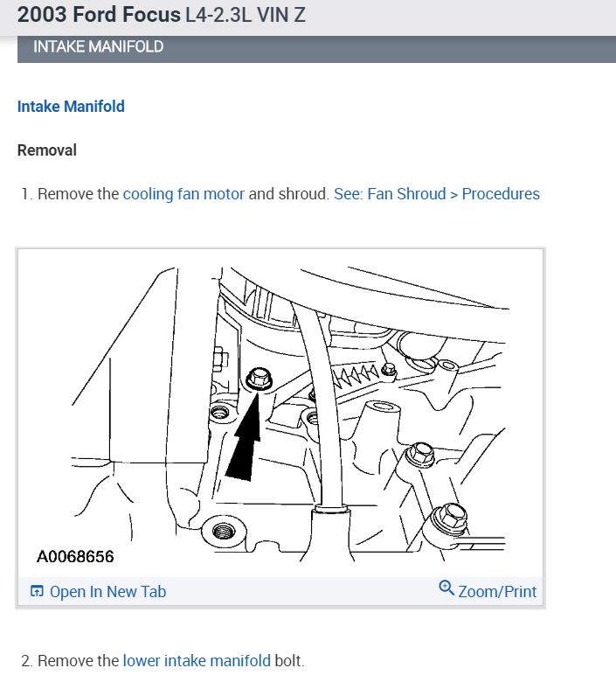The height and width of the screenshot is (675, 616).
Task: Go to See: Fan Shroud > Procedures
Action: click(x=437, y=194)
